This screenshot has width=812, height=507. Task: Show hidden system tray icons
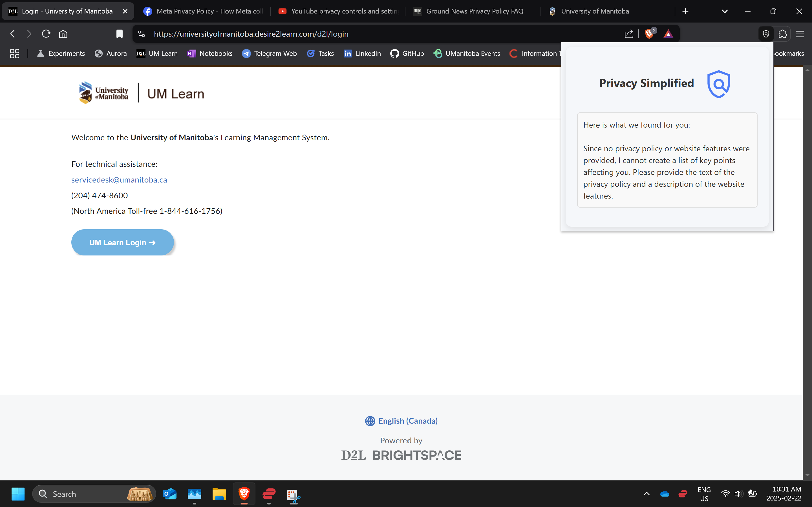tap(646, 493)
